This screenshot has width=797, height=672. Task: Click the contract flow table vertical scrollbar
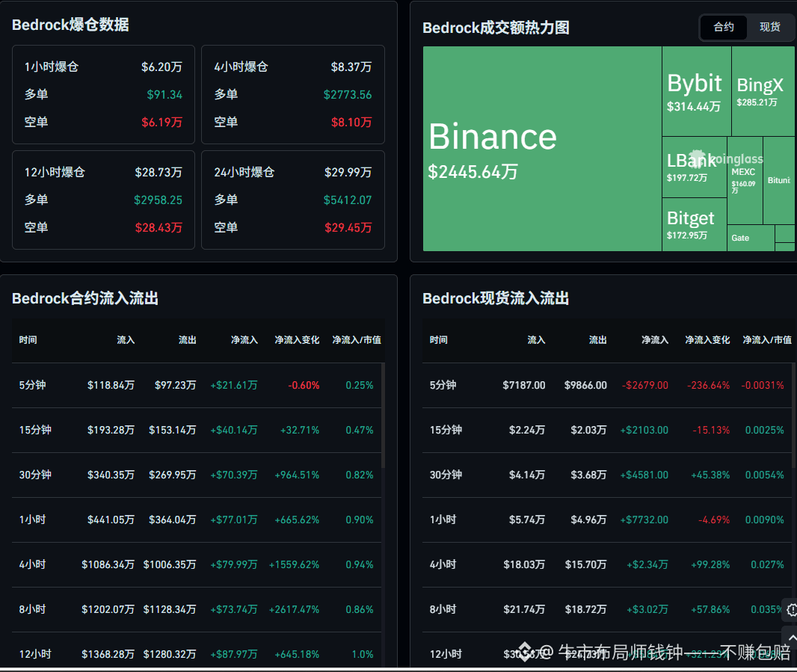383,416
